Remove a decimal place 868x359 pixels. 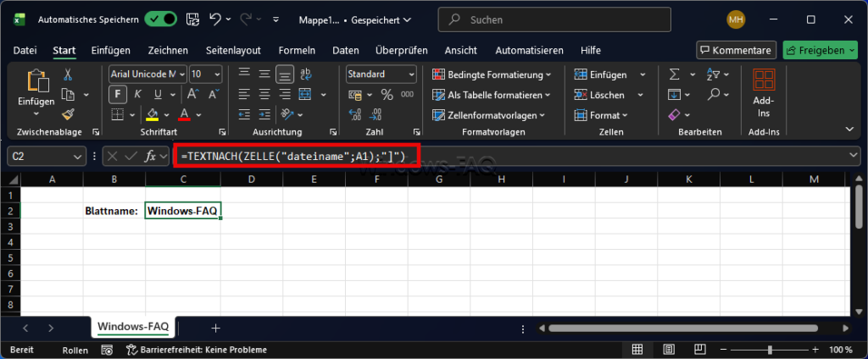376,114
